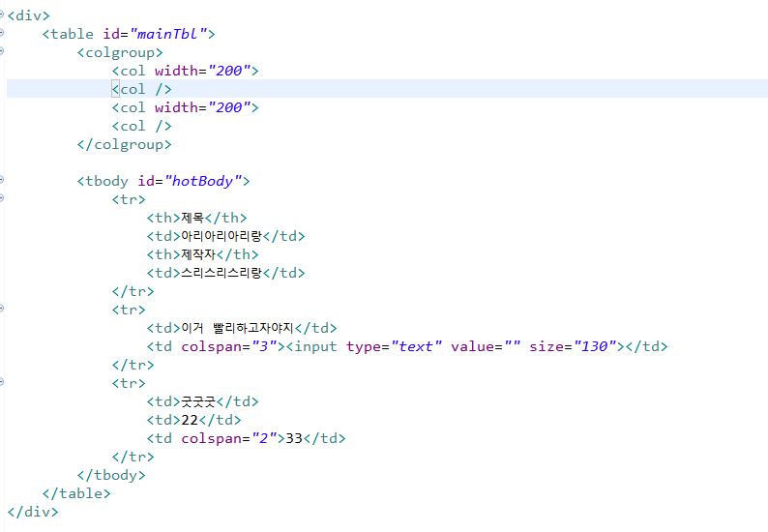The width and height of the screenshot is (768, 532).
Task: Collapse the fold marker beside the colgroup tag
Action: 2,51
